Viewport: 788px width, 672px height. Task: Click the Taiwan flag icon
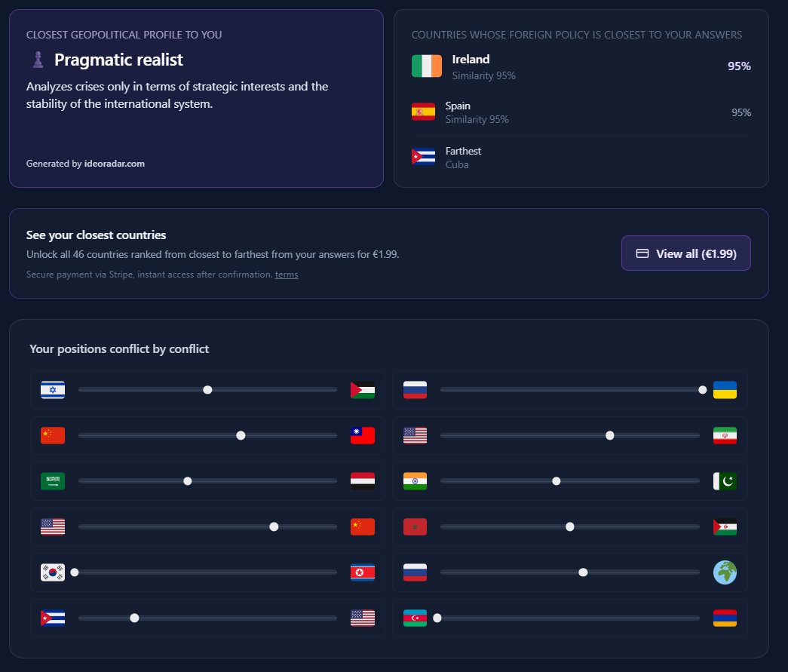coord(363,435)
